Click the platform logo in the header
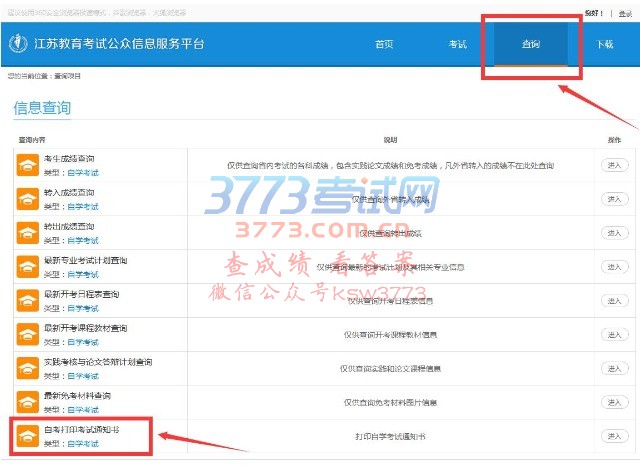This screenshot has height=472, width=640. click(x=18, y=45)
